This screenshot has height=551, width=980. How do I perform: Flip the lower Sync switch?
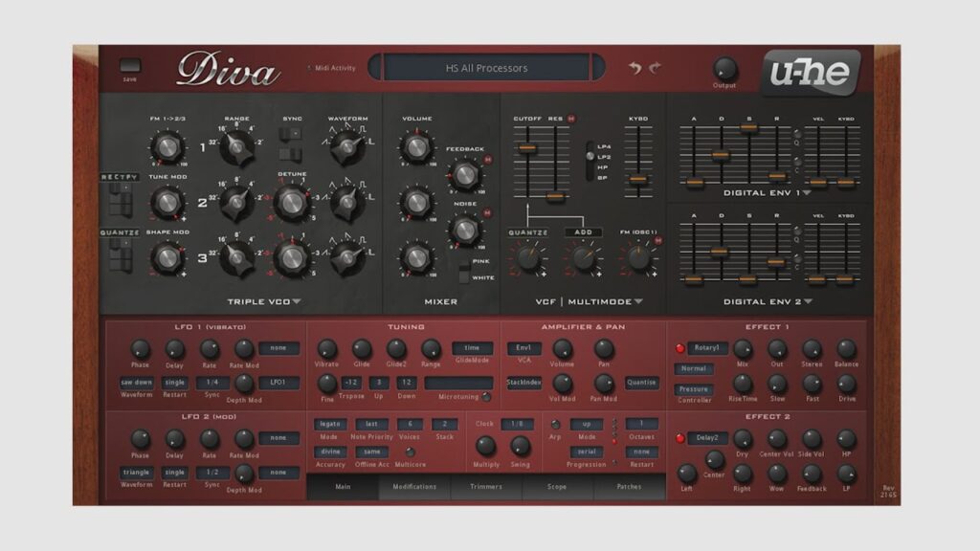(291, 154)
